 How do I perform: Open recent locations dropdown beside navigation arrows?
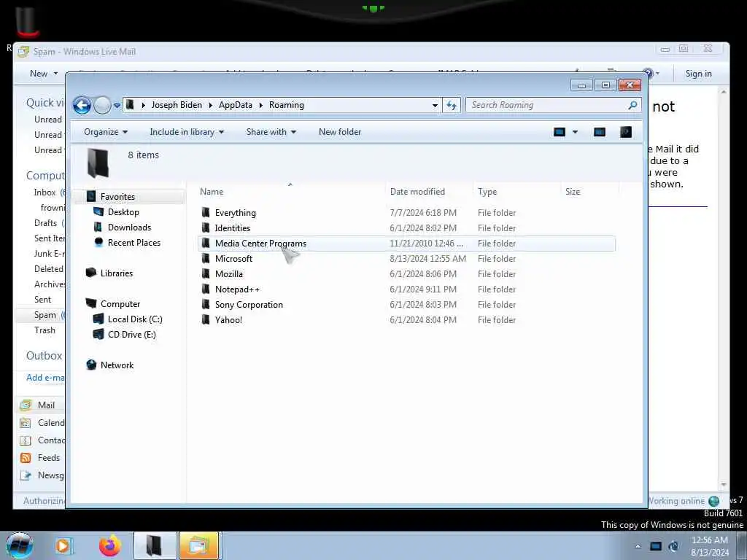[x=117, y=106]
